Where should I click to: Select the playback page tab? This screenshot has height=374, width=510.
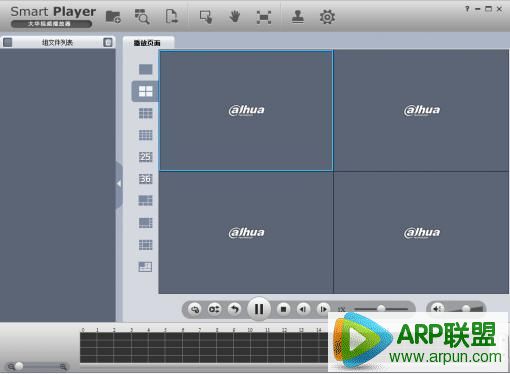coord(147,43)
